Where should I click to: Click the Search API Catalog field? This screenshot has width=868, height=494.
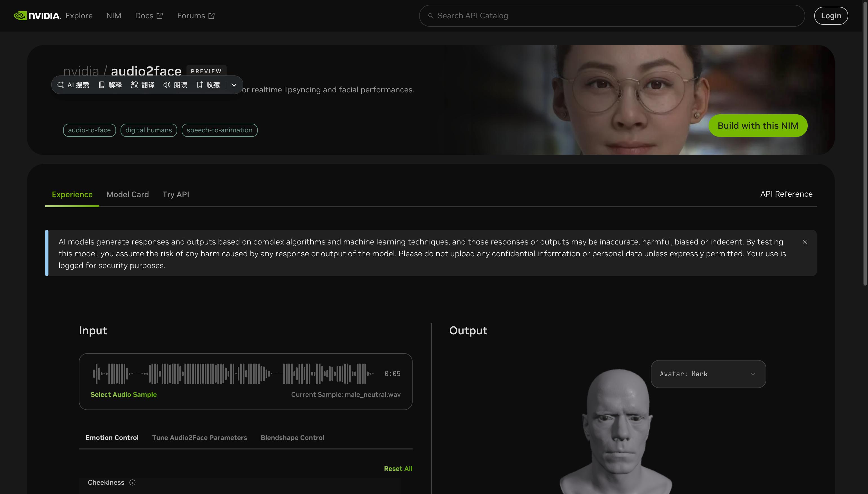[x=611, y=15]
